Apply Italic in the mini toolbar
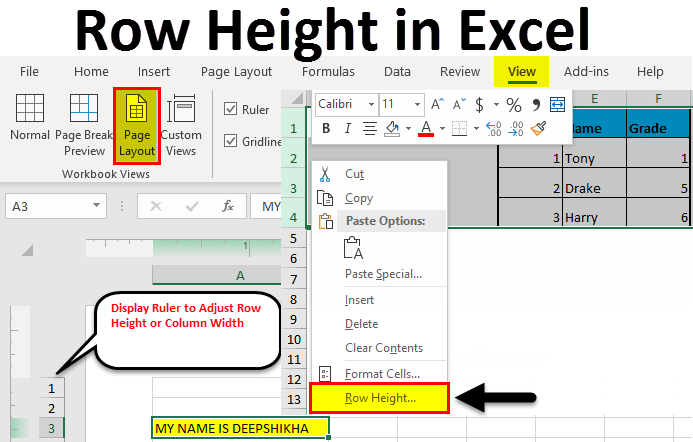Viewport: 693px width, 442px height. click(347, 128)
